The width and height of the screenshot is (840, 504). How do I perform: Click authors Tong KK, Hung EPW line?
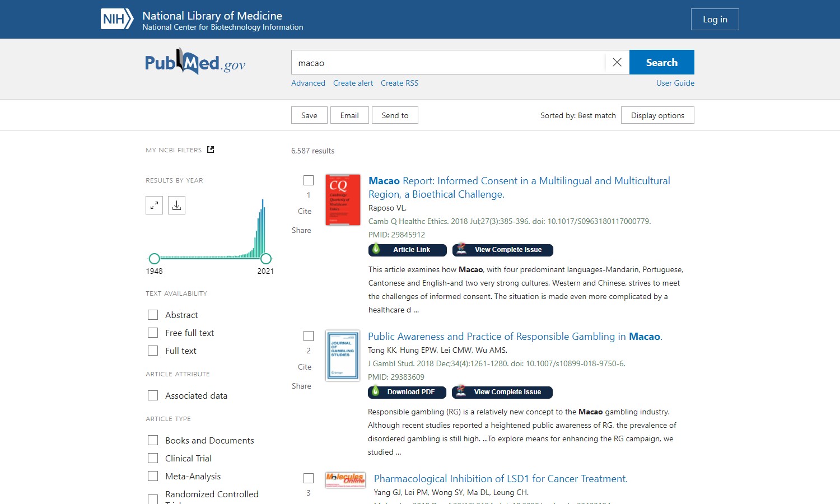click(437, 350)
